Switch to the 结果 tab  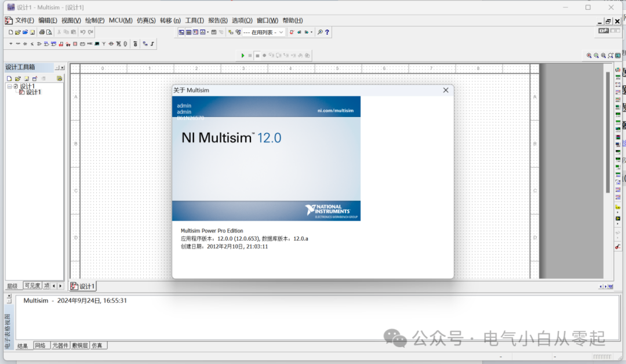click(x=23, y=345)
